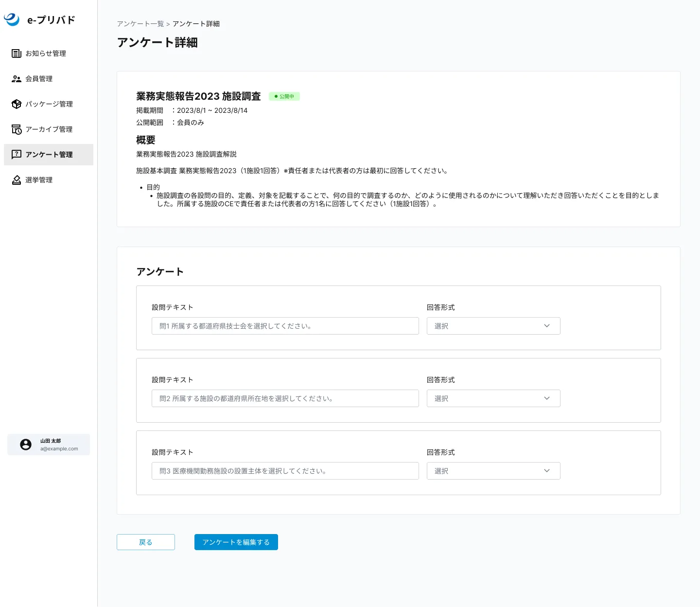Open the 回答形式 dropdown for question 1
700x607 pixels.
(493, 326)
